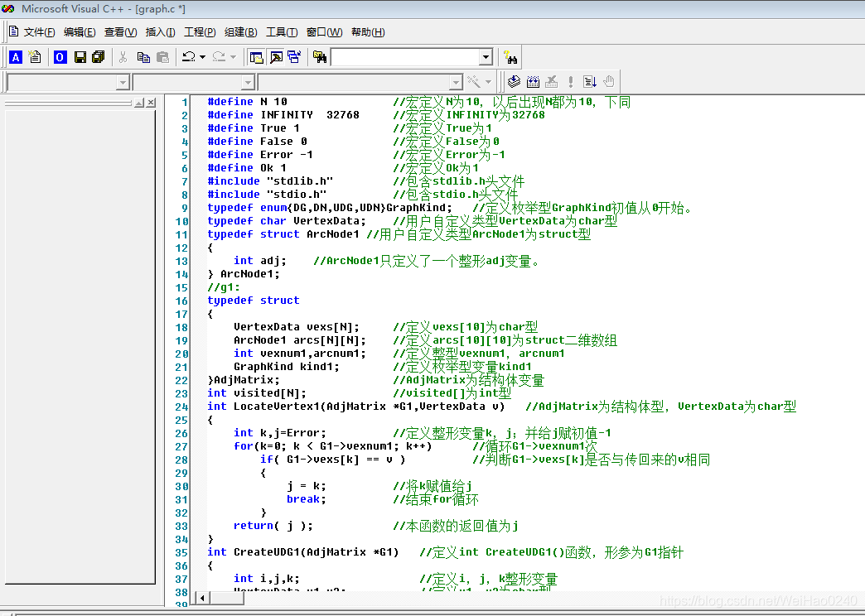This screenshot has width=865, height=616.
Task: Click the '}AdjMatrix;' code line
Action: tap(244, 379)
